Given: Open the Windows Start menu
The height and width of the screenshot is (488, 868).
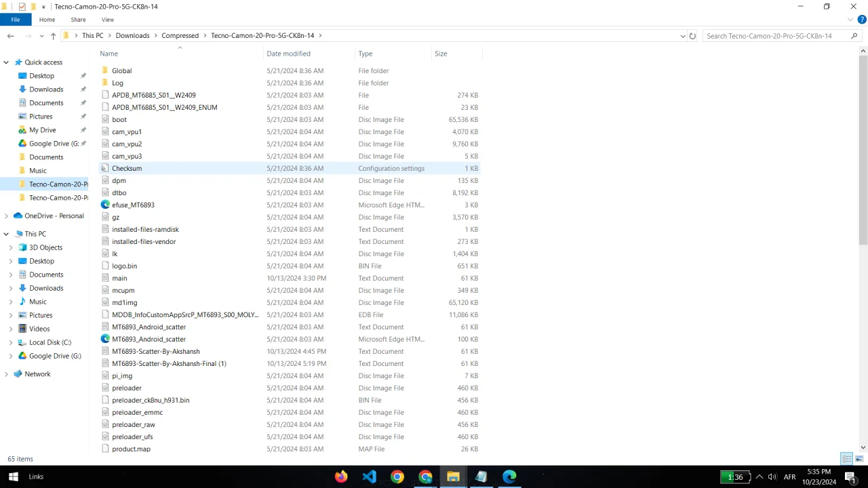Looking at the screenshot, I should click(x=13, y=476).
